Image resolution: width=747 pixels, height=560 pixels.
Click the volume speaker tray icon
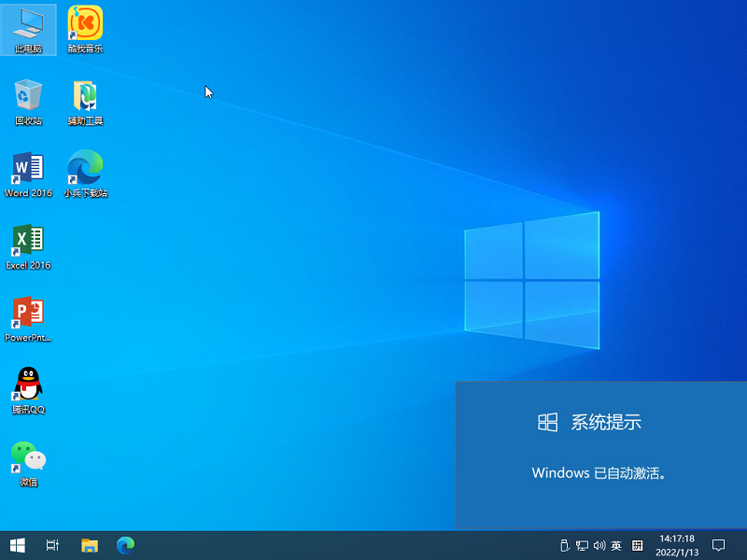599,546
